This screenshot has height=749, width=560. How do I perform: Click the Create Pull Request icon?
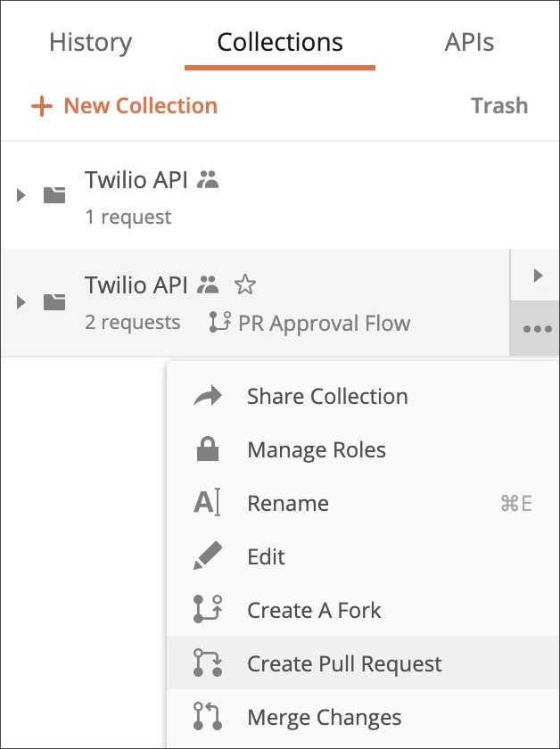[208, 663]
